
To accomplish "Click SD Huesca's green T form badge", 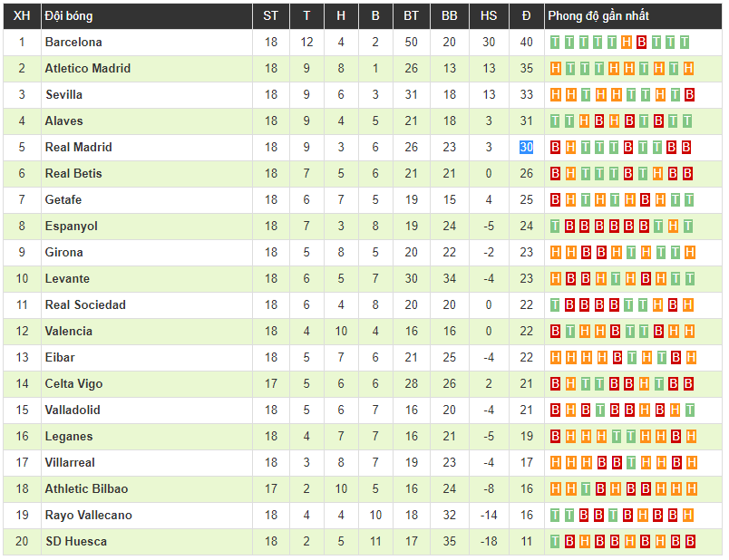I will (556, 541).
